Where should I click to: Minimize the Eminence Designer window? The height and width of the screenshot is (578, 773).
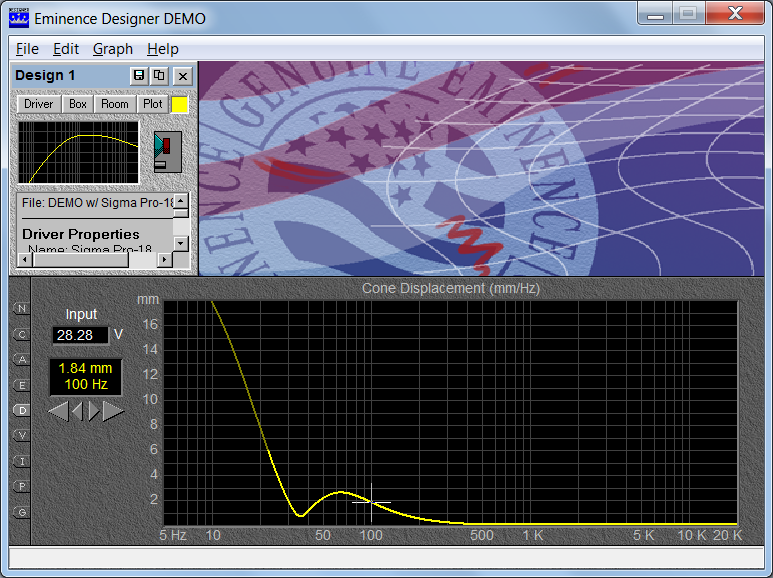(x=655, y=13)
